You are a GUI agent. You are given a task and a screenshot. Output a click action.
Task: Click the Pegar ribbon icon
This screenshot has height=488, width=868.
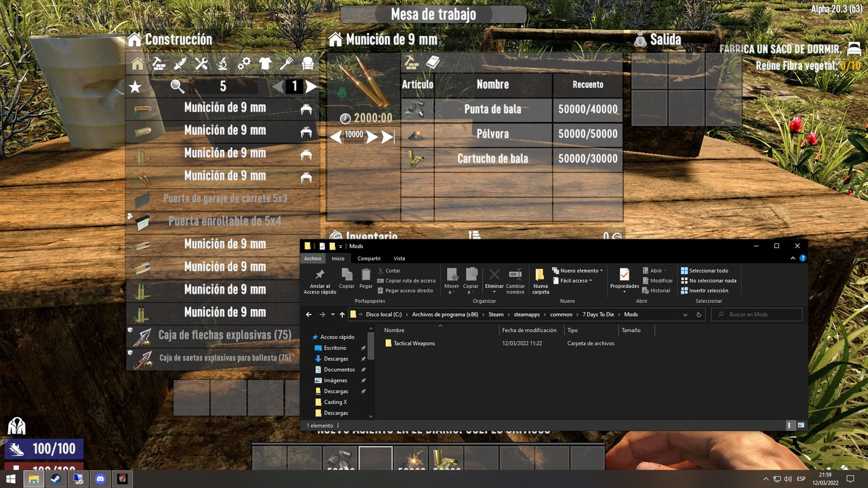pyautogui.click(x=366, y=279)
